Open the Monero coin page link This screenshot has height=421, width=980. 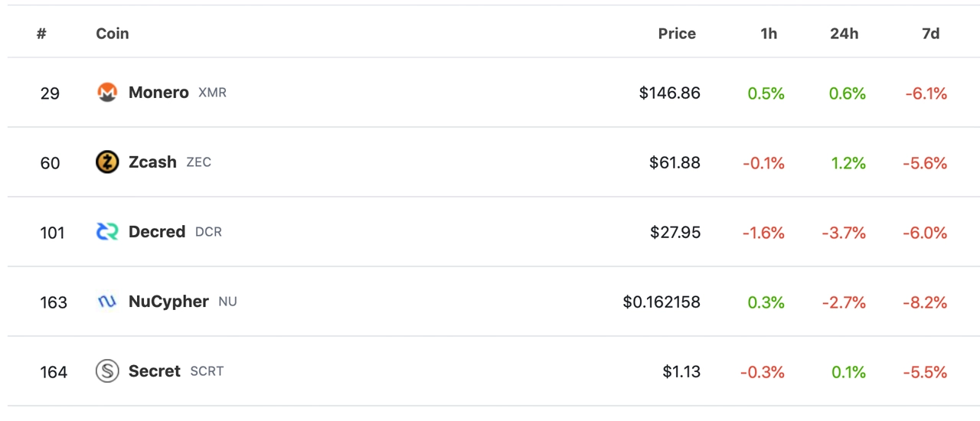[158, 93]
